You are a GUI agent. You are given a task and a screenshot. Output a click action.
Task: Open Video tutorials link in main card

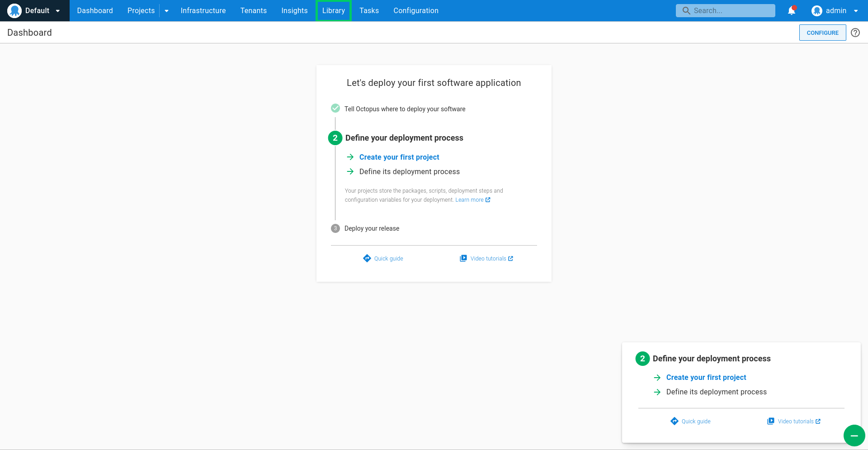coord(488,259)
